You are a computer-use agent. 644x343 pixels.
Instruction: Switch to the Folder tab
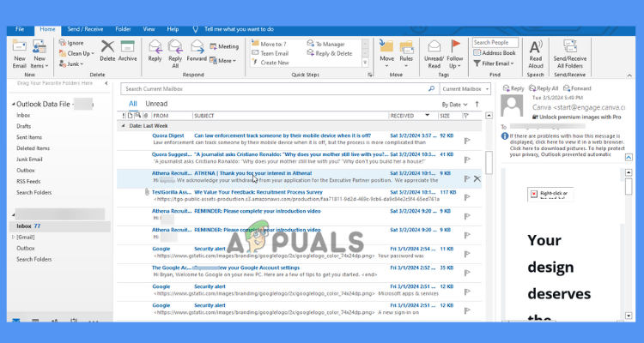(123, 29)
